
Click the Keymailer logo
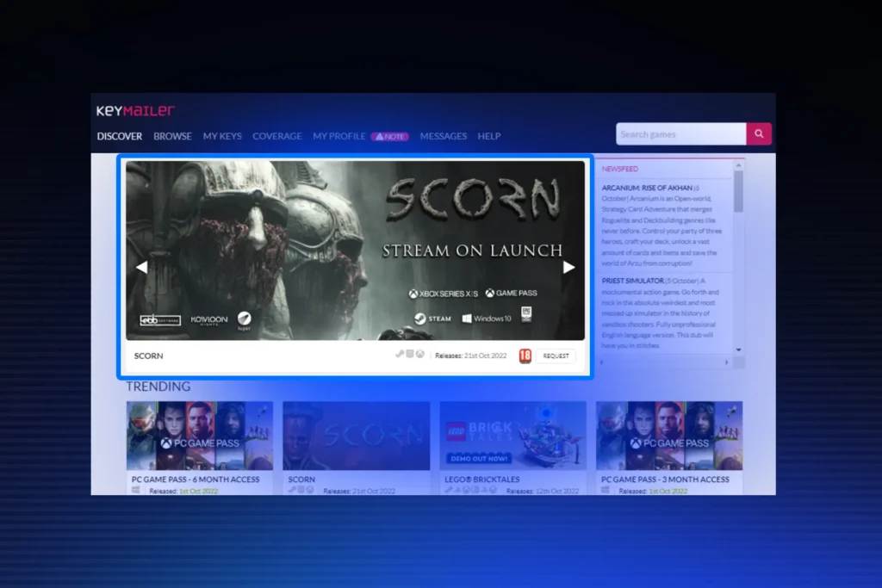coord(135,111)
